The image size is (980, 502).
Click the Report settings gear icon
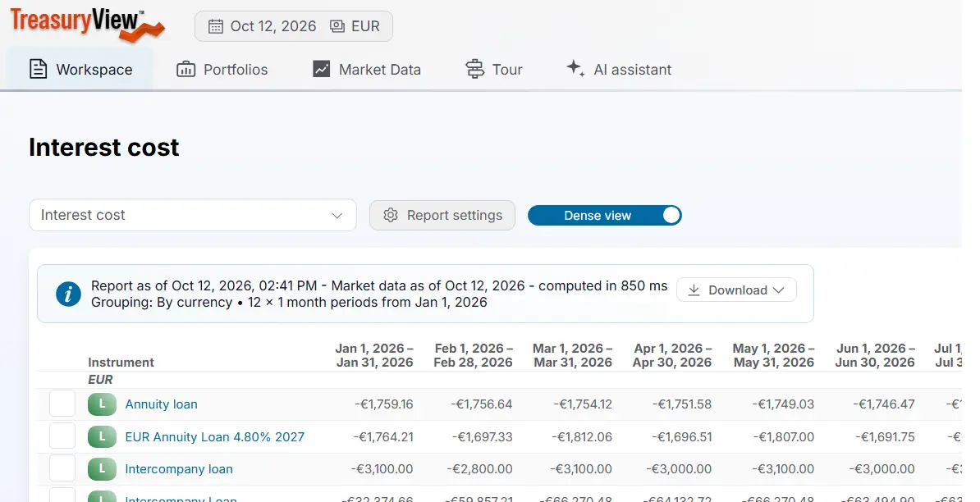(391, 216)
